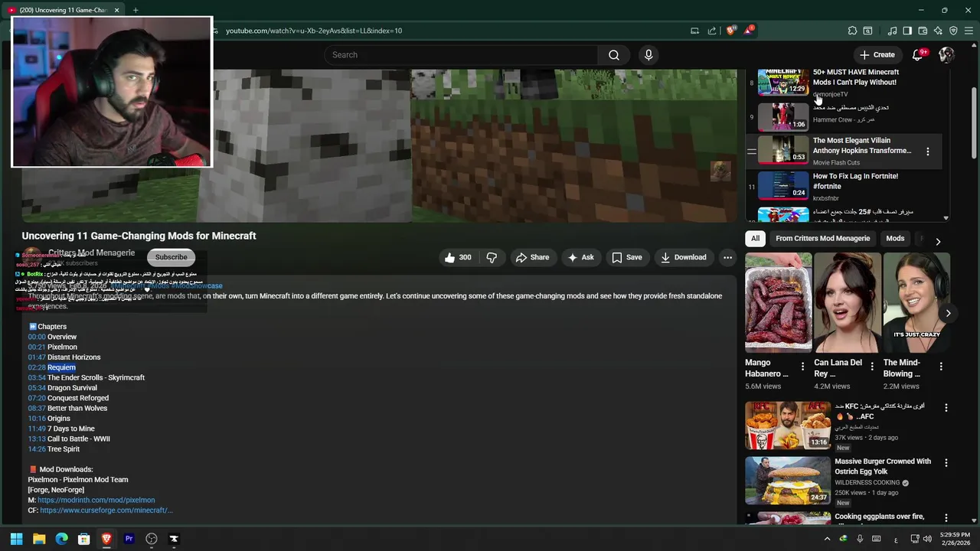Open Brave VPN shield icon

coord(953,31)
